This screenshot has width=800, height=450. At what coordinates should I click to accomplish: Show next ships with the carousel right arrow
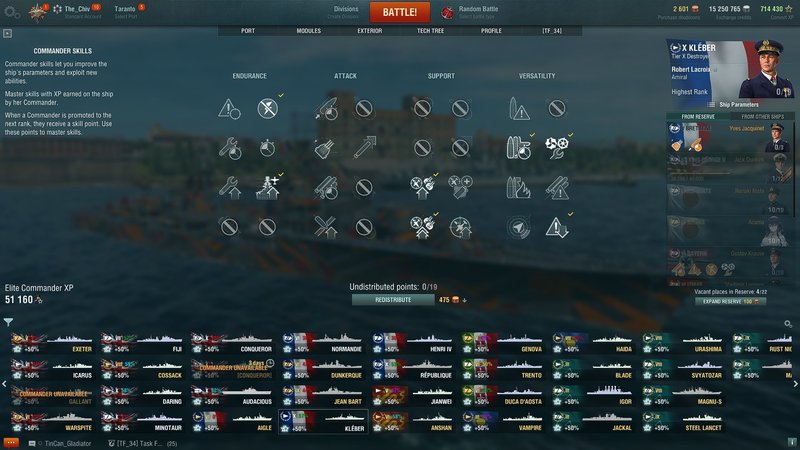click(x=795, y=384)
